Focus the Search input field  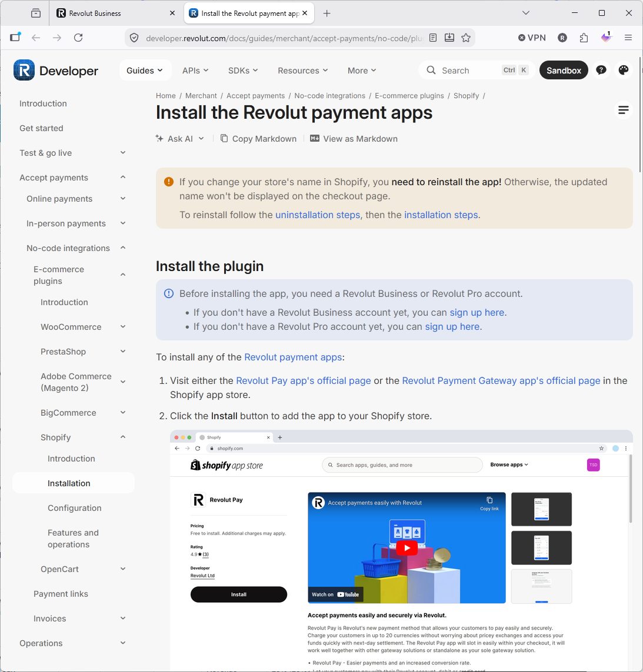(x=476, y=71)
